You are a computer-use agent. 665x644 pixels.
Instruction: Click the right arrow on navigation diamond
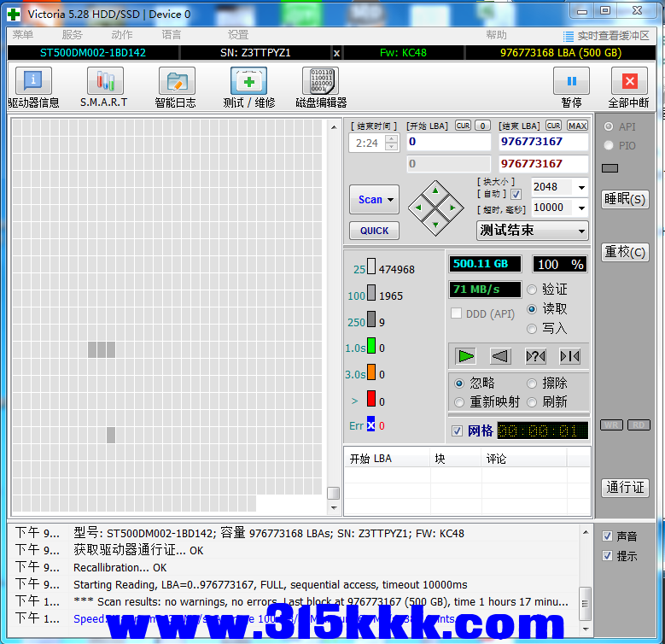[x=452, y=208]
